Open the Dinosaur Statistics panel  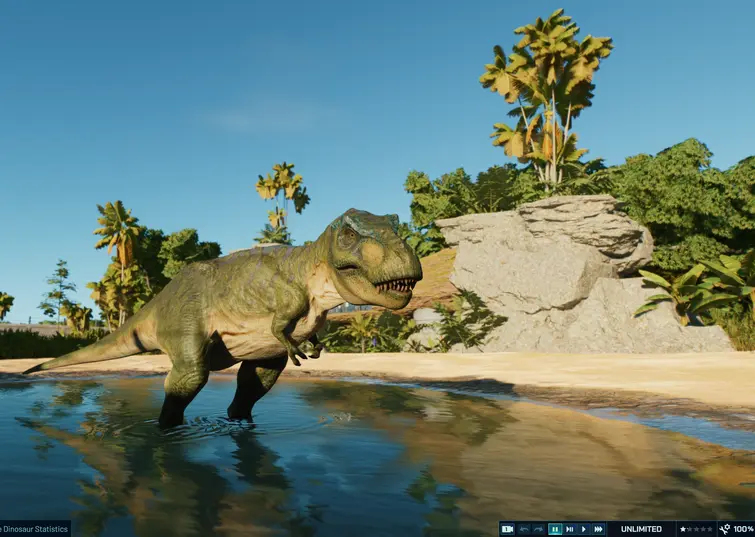click(x=35, y=529)
